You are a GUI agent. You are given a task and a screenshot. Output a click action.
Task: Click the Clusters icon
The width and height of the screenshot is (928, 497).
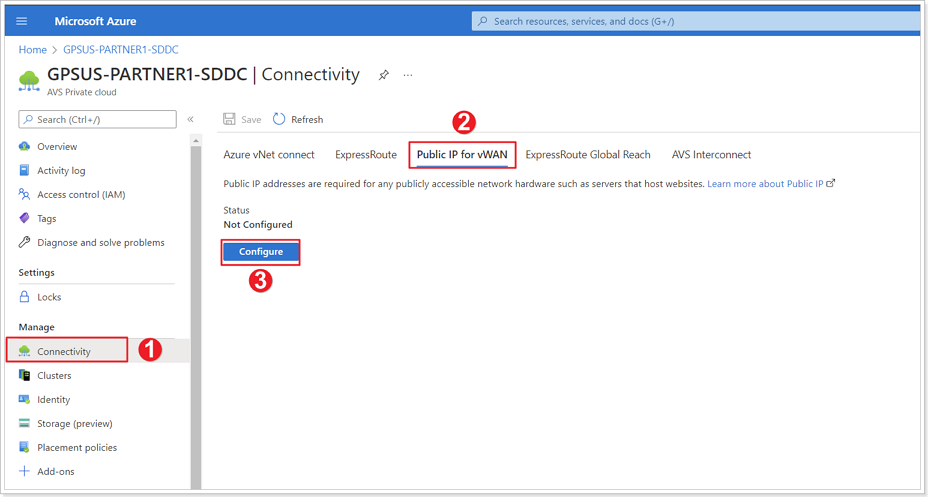[24, 375]
